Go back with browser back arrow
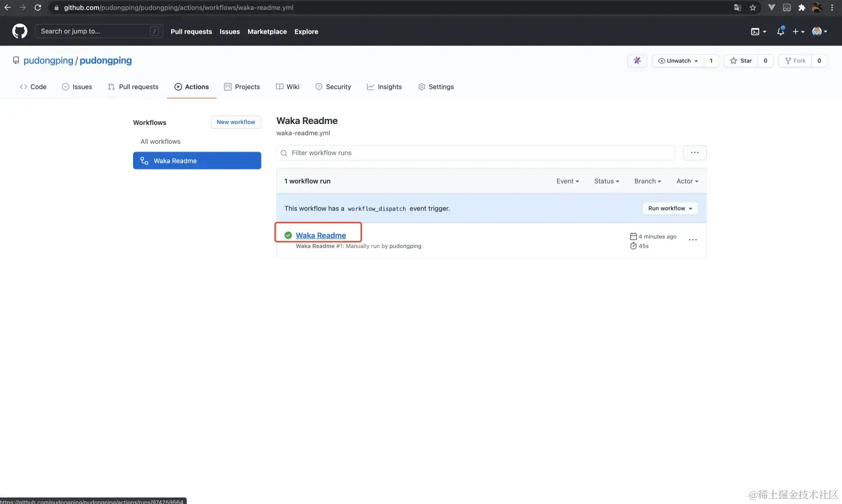This screenshot has width=842, height=504. click(8, 7)
